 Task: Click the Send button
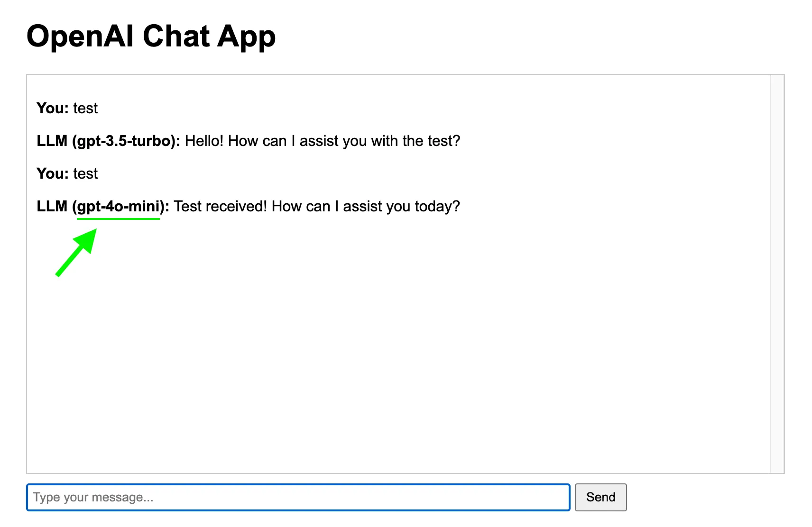coord(600,497)
